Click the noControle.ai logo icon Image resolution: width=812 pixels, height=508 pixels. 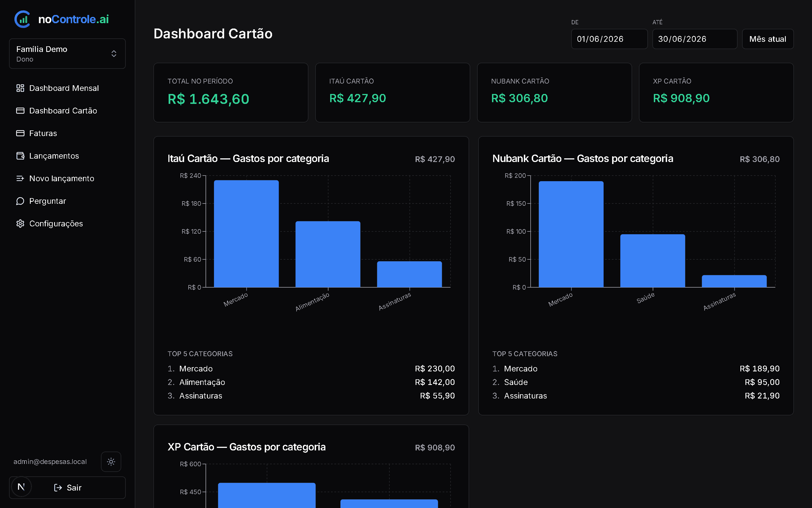point(22,19)
